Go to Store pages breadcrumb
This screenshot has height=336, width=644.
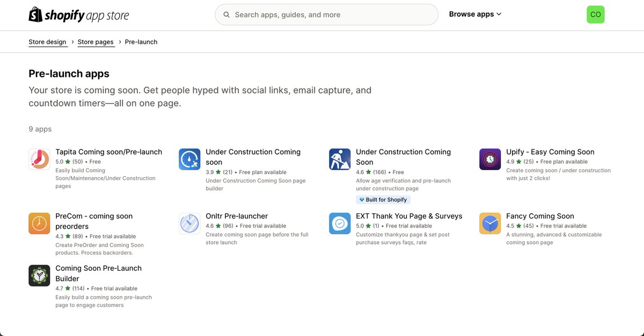pos(96,42)
